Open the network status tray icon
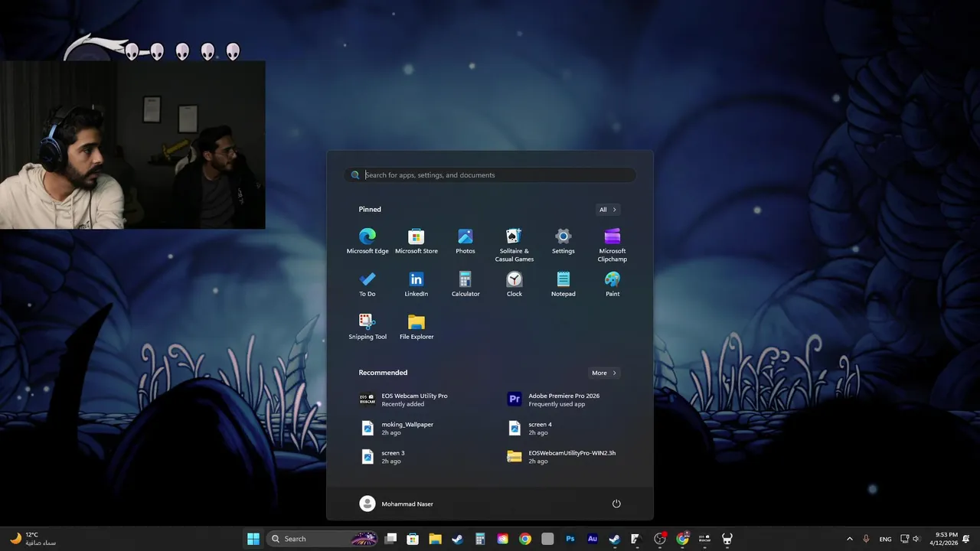980x551 pixels. click(x=904, y=539)
